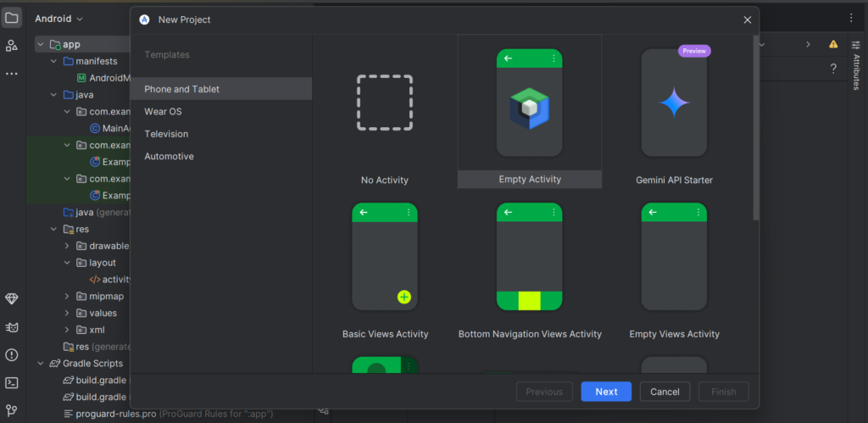Collapse the manifests folder
This screenshot has height=423, width=868.
click(x=53, y=61)
